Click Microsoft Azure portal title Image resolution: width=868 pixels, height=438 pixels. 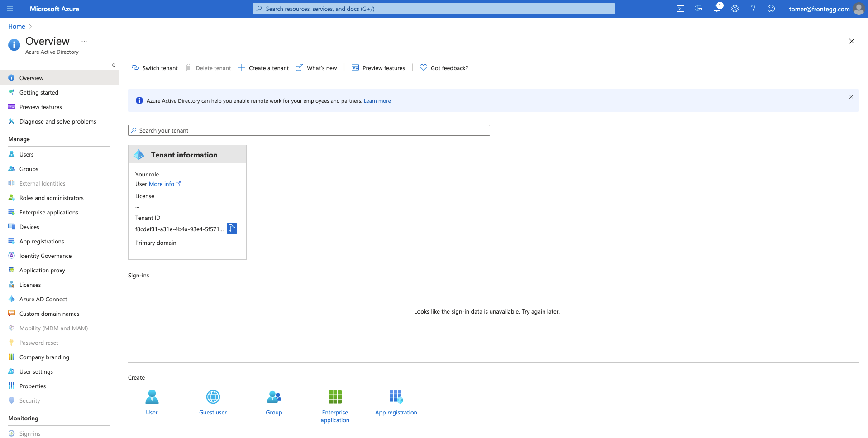tap(54, 9)
